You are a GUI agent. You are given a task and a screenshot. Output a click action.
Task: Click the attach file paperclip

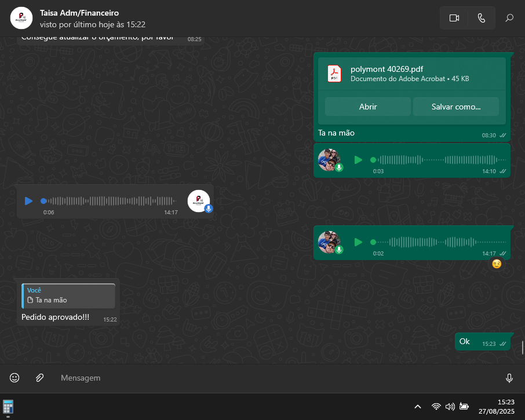click(39, 378)
